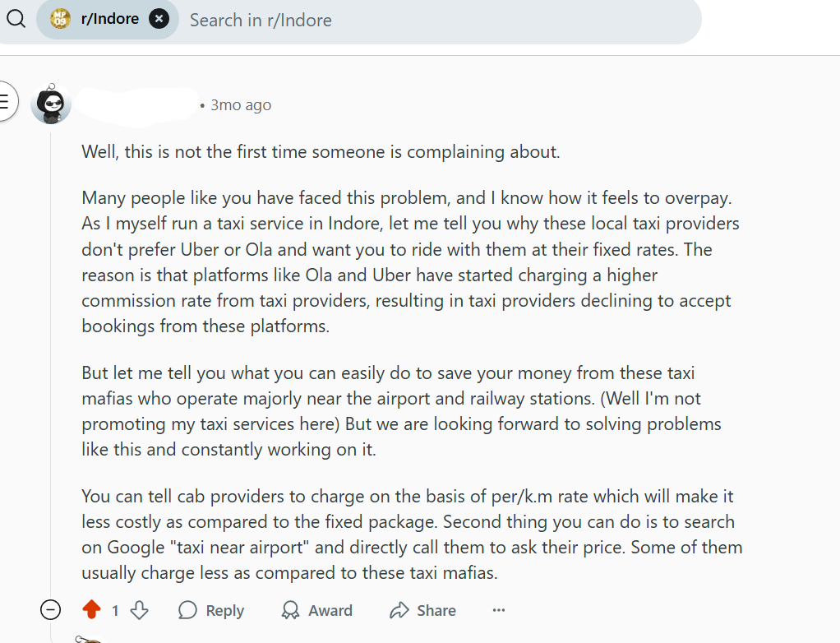Downvote the taxi service comment
Image resolution: width=840 pixels, height=643 pixels.
140,610
